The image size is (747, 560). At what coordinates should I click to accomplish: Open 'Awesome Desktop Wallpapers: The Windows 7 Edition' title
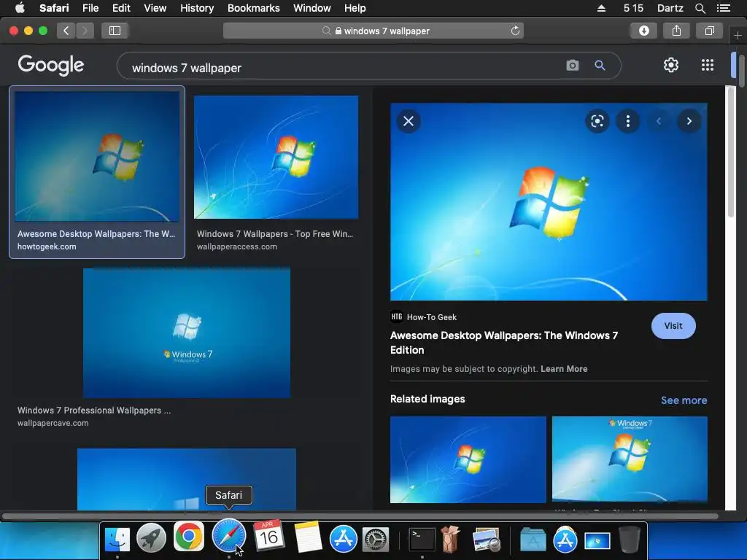pos(503,343)
